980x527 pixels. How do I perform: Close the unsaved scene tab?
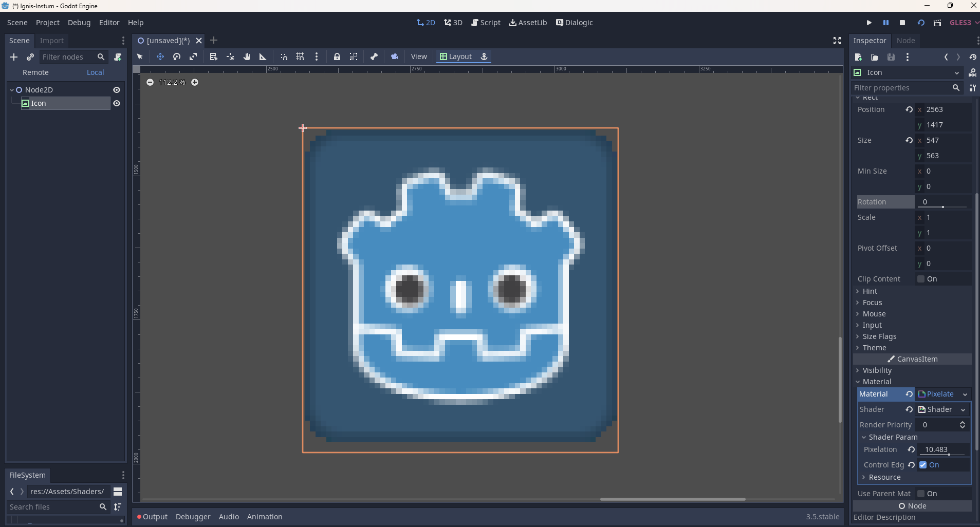click(x=199, y=41)
